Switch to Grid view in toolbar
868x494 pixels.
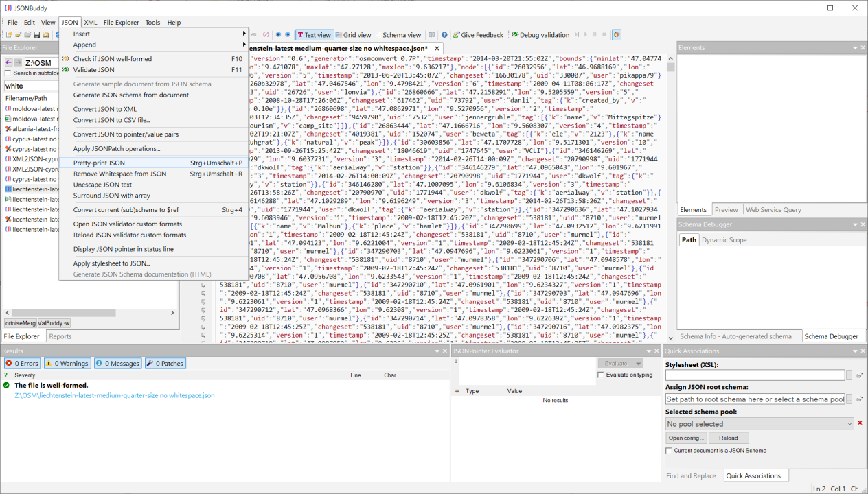pyautogui.click(x=353, y=35)
